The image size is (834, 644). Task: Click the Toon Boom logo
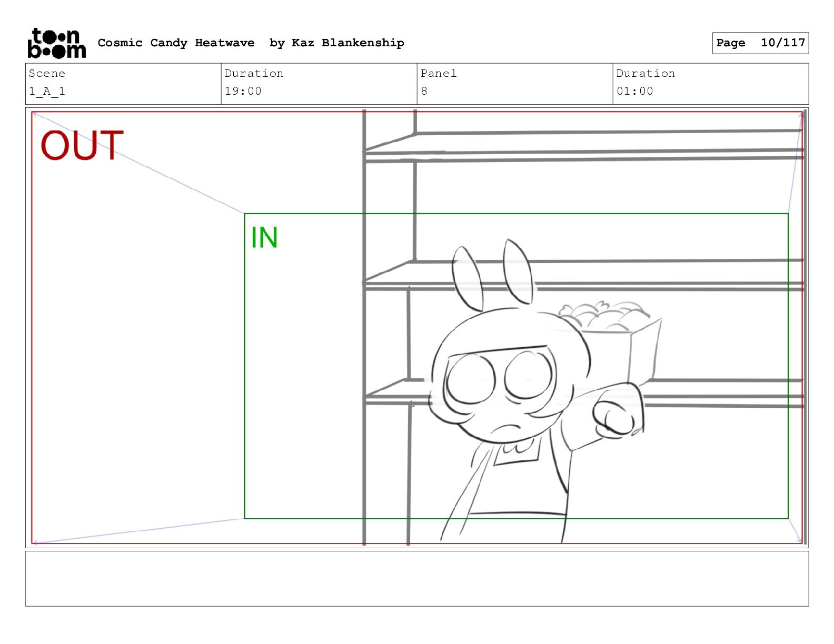(x=57, y=43)
